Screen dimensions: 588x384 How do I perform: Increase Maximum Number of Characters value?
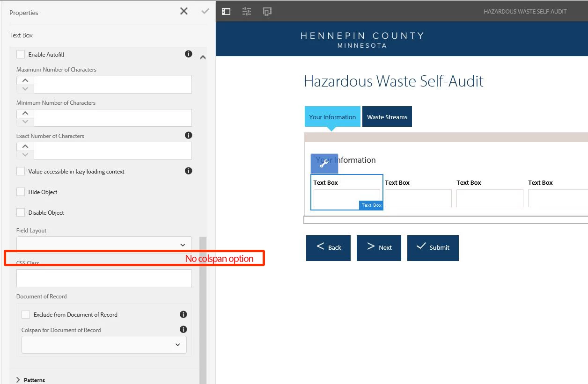(x=25, y=80)
